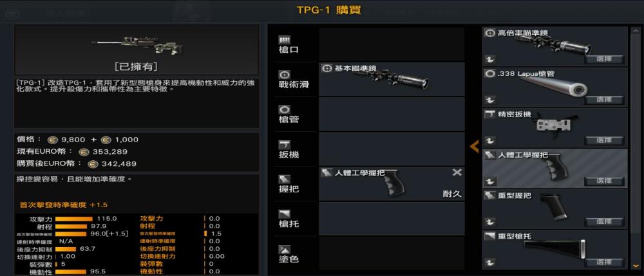Click down arrow at parts list bottom
Screen dimensions: 644x276
click(x=638, y=265)
